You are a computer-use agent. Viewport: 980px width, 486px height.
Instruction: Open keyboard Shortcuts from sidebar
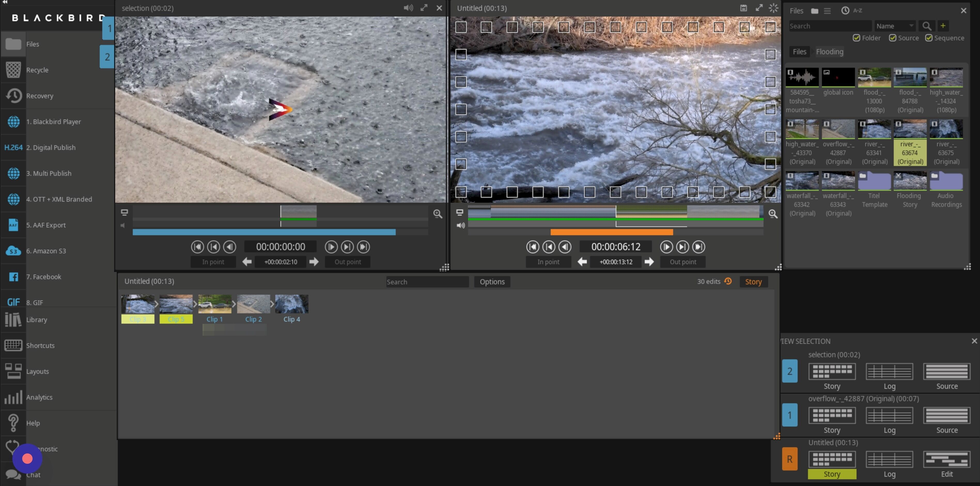[x=40, y=346]
